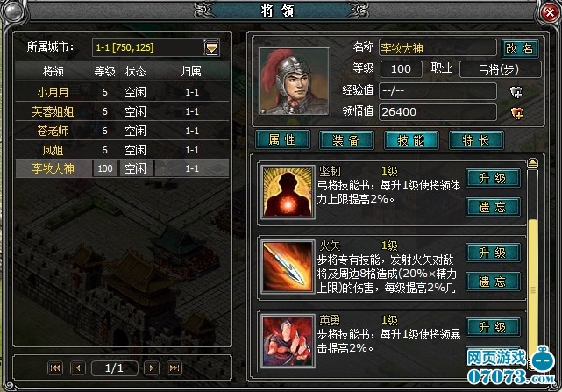Go to first page of general list
The height and width of the screenshot is (392, 562).
tap(55, 368)
